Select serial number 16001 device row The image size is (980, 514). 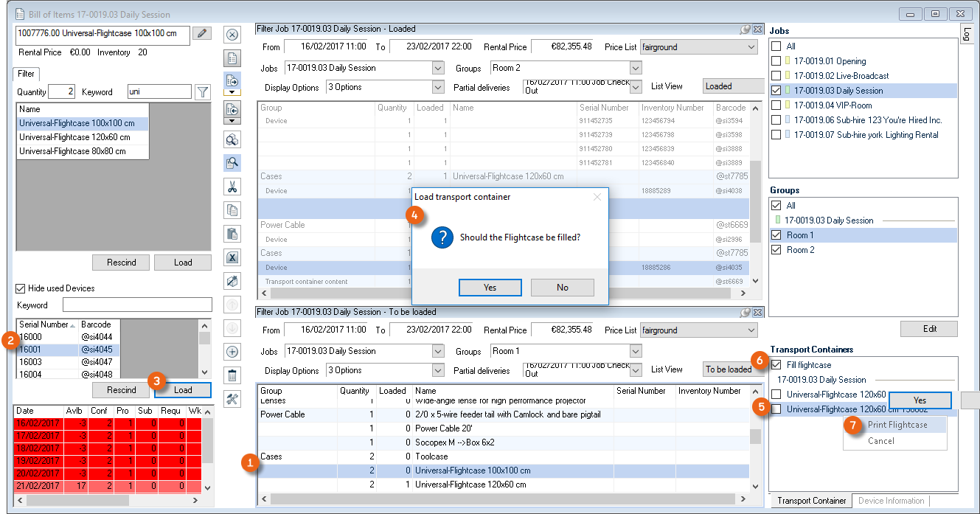[46, 350]
